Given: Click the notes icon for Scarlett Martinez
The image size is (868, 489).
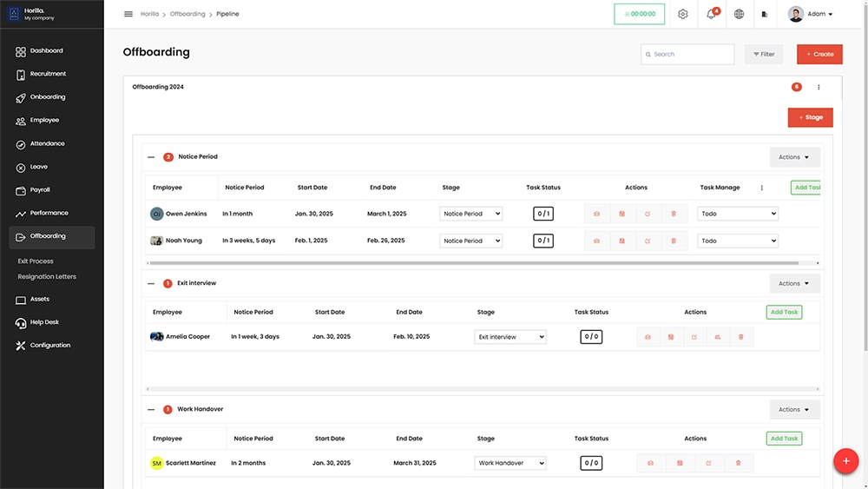Looking at the screenshot, I should 680,463.
